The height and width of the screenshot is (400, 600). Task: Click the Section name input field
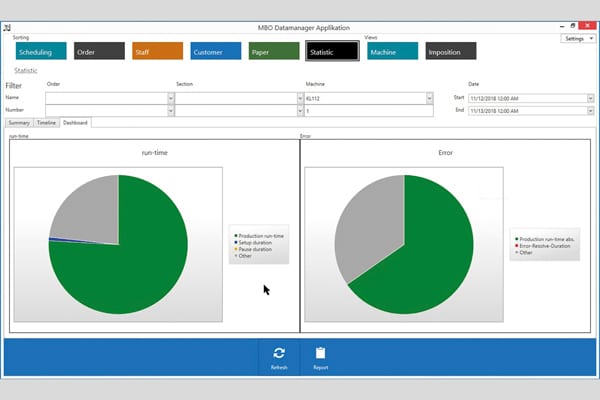[237, 98]
